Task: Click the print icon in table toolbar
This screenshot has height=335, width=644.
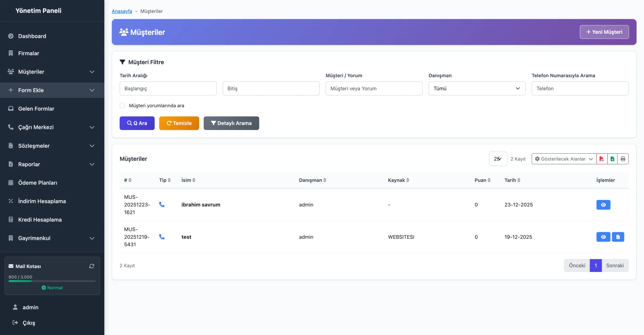Action: (x=623, y=159)
